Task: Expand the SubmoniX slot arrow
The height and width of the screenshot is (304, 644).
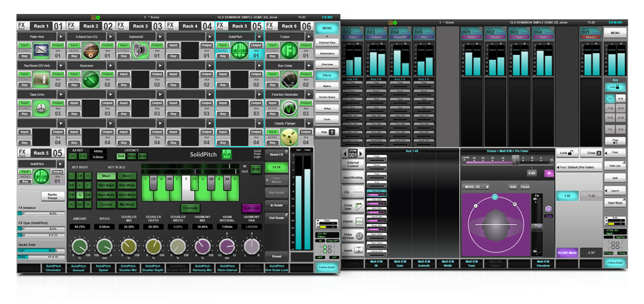Action: point(159,35)
